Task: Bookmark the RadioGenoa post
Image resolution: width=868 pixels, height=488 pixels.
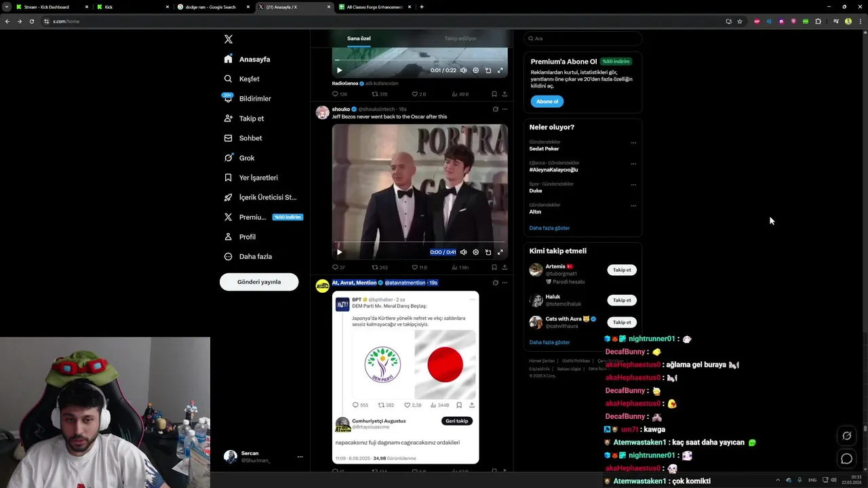Action: (x=494, y=94)
